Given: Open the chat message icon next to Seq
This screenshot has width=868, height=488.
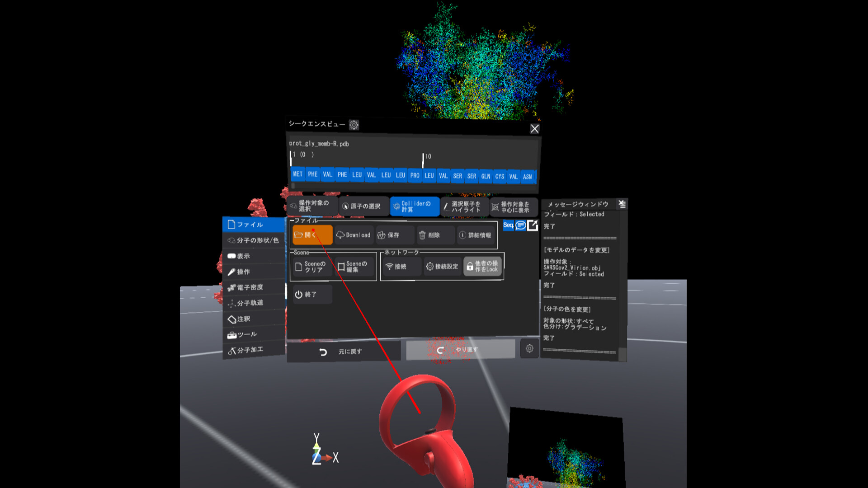Looking at the screenshot, I should 520,226.
